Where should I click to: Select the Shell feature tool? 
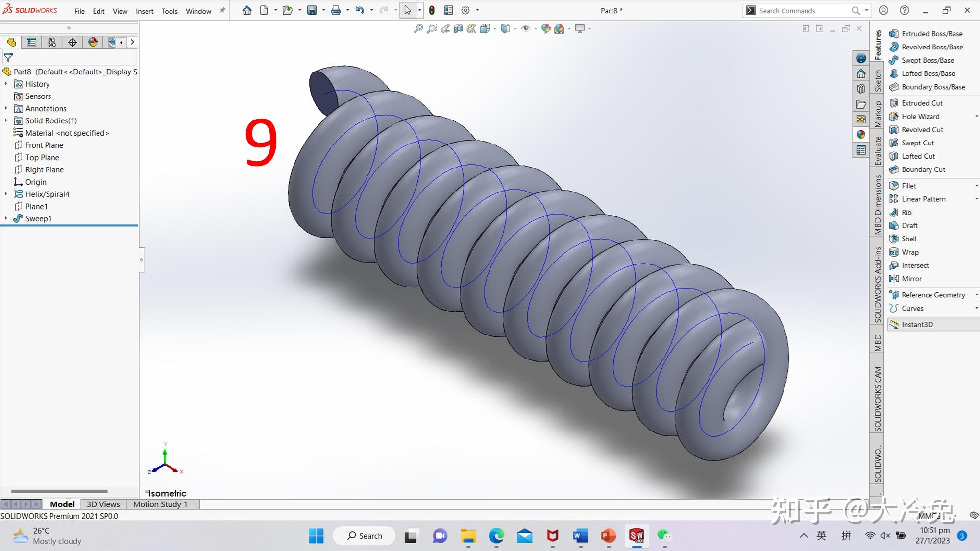(908, 239)
